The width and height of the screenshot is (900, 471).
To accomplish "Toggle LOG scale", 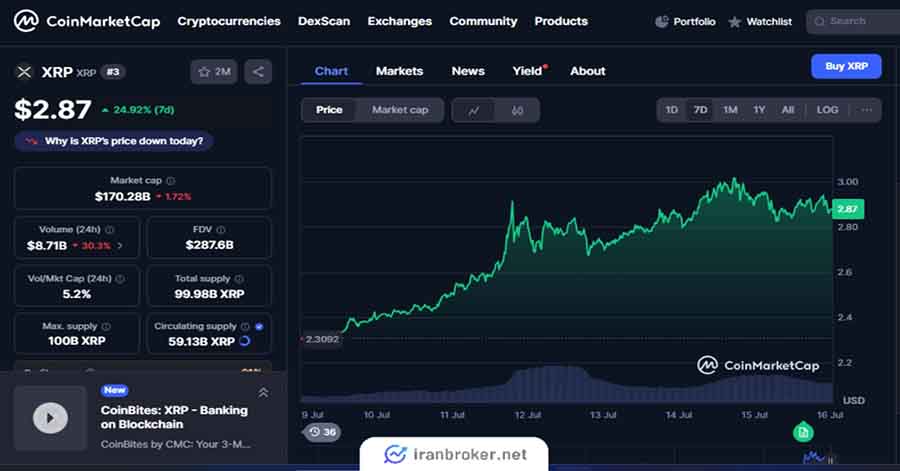I will coord(827,110).
